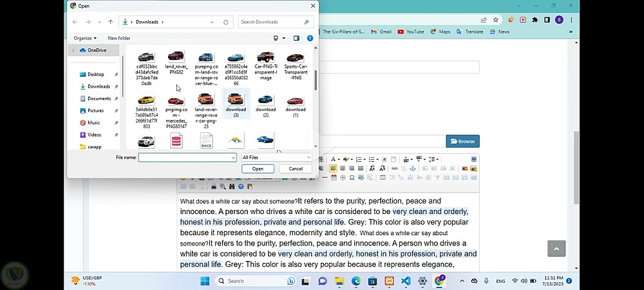Click the insert table icon

pyautogui.click(x=383, y=178)
